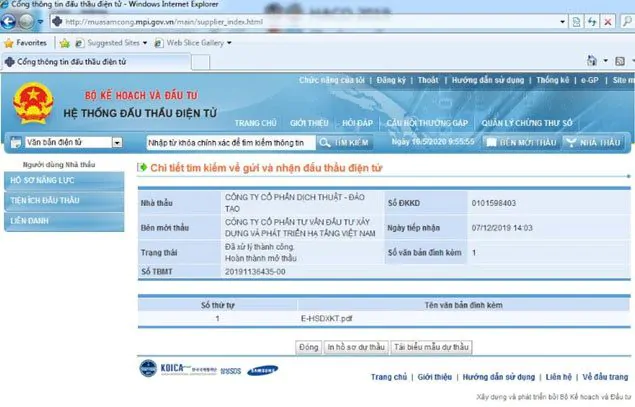Click the TÌM KIẾM search button
This screenshot has height=407, width=635.
point(356,143)
